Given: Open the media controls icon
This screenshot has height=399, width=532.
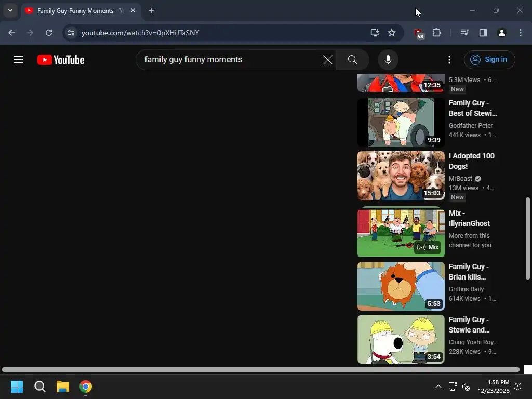Looking at the screenshot, I should point(464,33).
